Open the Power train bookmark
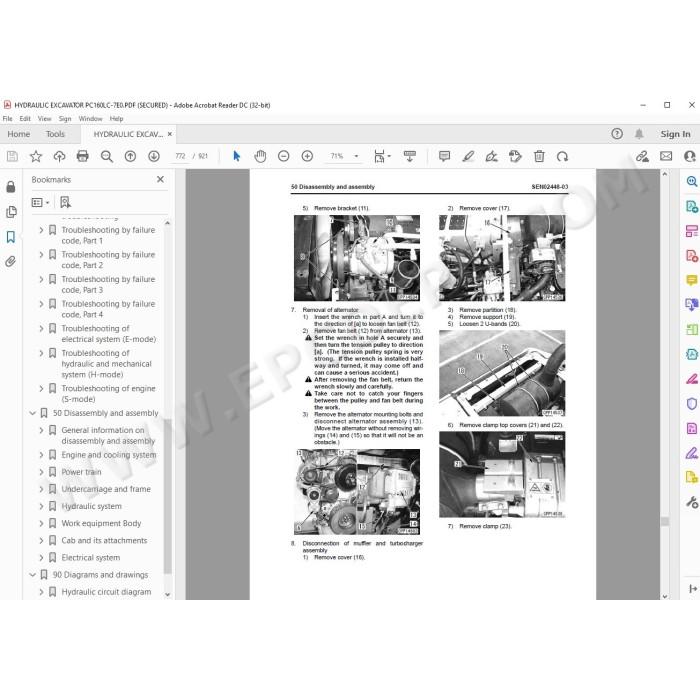 click(81, 472)
